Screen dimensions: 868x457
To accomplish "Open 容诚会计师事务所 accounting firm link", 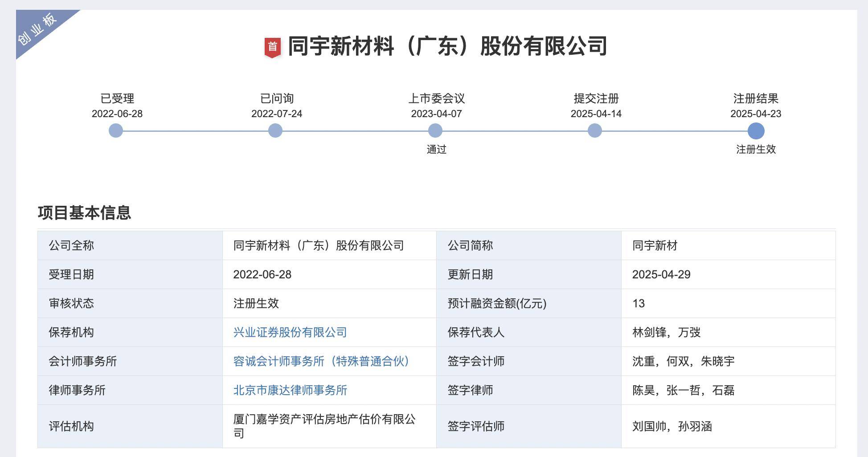I will (321, 361).
